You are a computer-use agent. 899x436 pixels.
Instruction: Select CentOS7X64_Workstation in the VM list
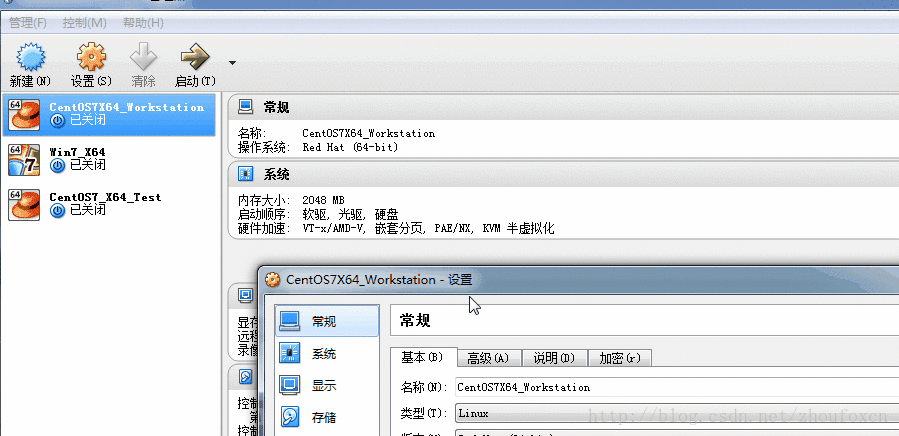coord(110,114)
